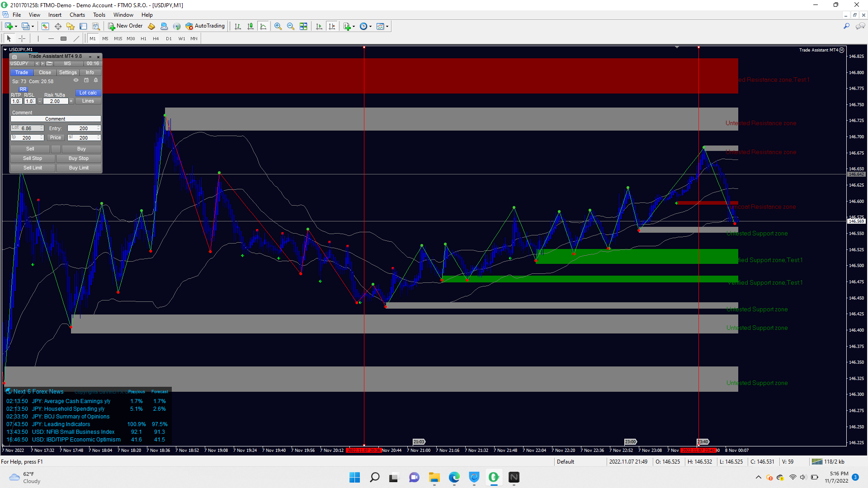Select the trendline drawing tool
The width and height of the screenshot is (868, 488).
point(76,38)
